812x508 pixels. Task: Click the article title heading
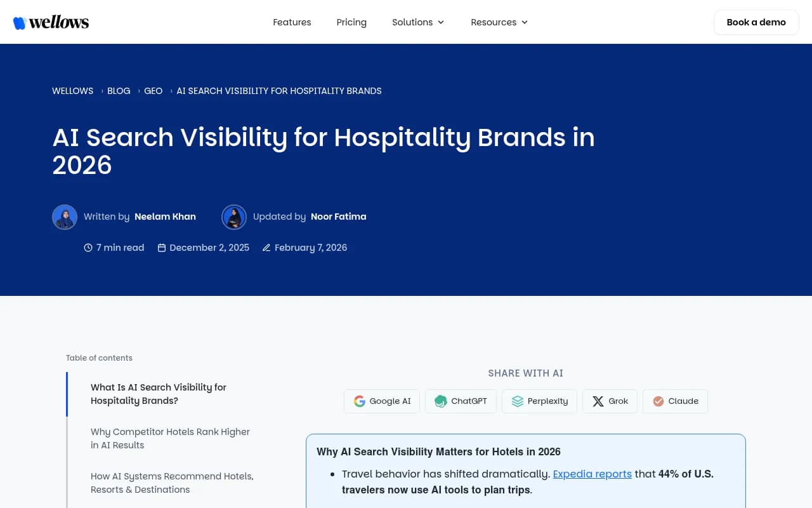click(324, 151)
